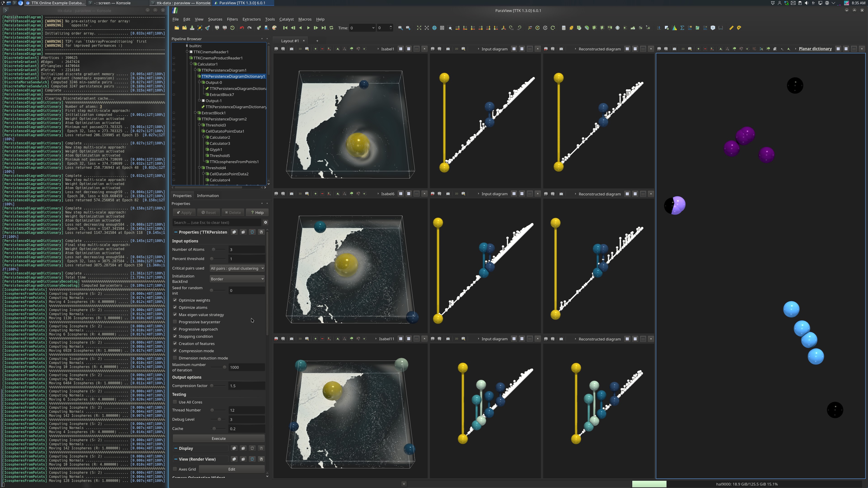Click the Edit button for Axes Grid
Viewport: 868px width, 488px height.
[x=232, y=469]
